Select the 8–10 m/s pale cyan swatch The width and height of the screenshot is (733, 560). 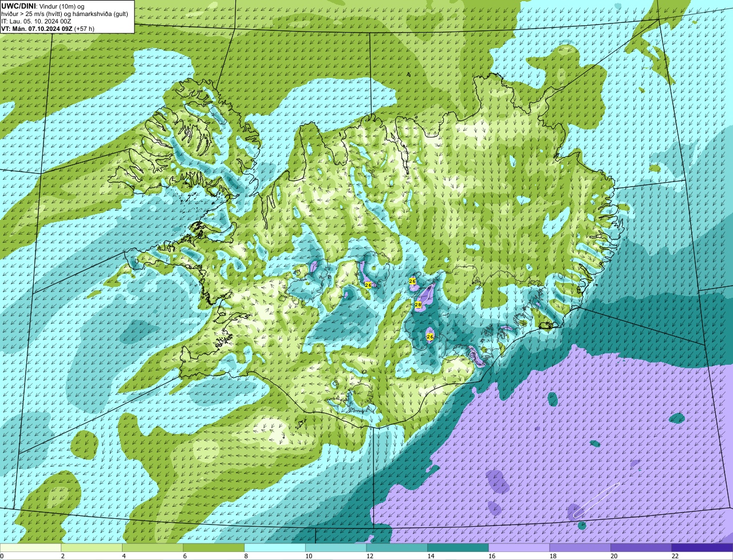(275, 547)
